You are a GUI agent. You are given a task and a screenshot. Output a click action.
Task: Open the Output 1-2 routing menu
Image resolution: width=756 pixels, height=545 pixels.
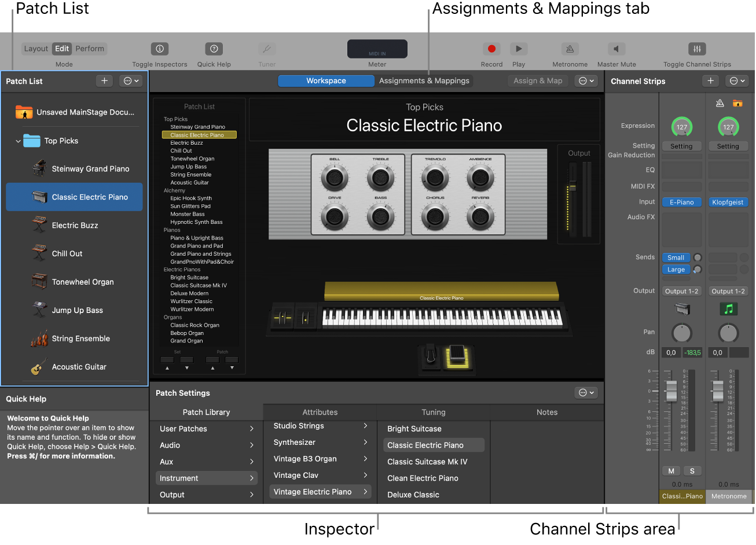(681, 290)
